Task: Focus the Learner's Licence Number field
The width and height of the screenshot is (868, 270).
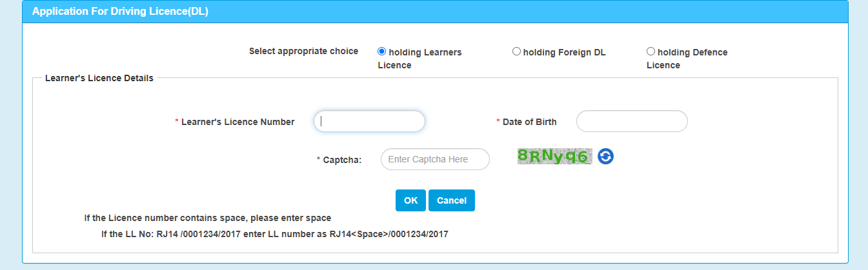Action: [x=369, y=121]
